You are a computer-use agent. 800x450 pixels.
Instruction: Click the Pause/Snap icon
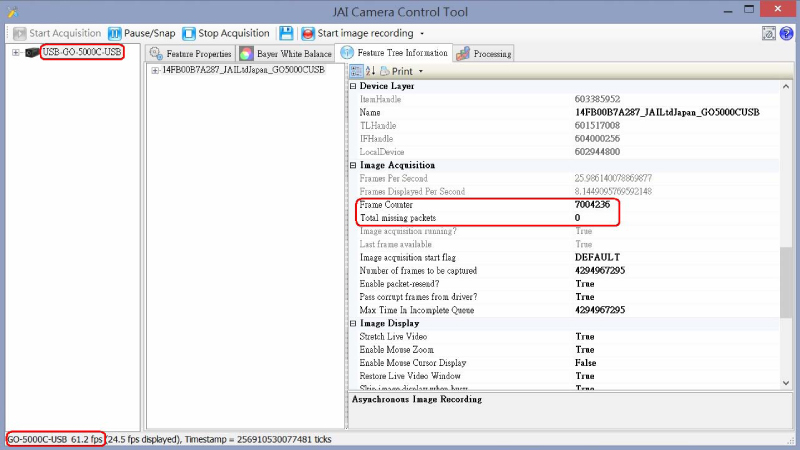[114, 34]
